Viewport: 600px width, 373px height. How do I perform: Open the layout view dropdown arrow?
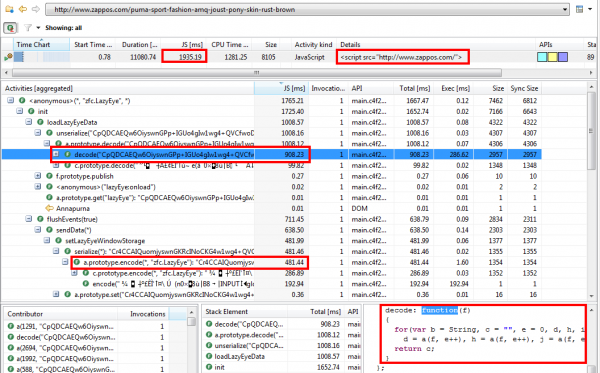[x=590, y=9]
